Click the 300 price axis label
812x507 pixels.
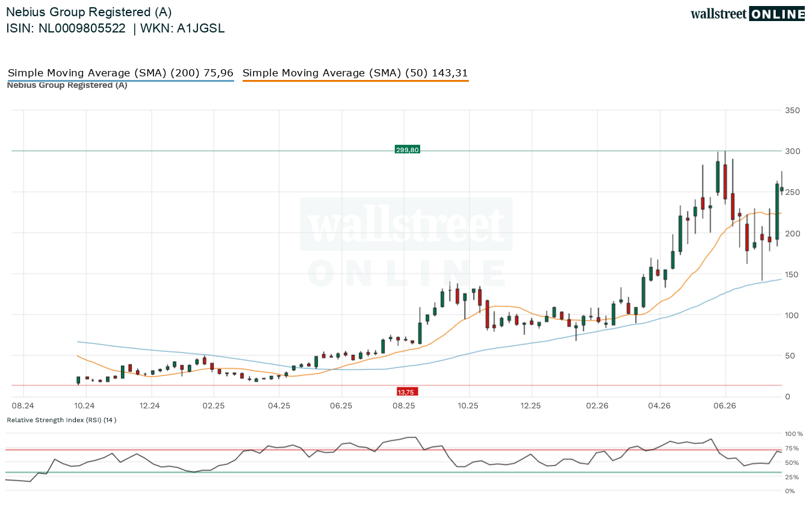tap(792, 151)
